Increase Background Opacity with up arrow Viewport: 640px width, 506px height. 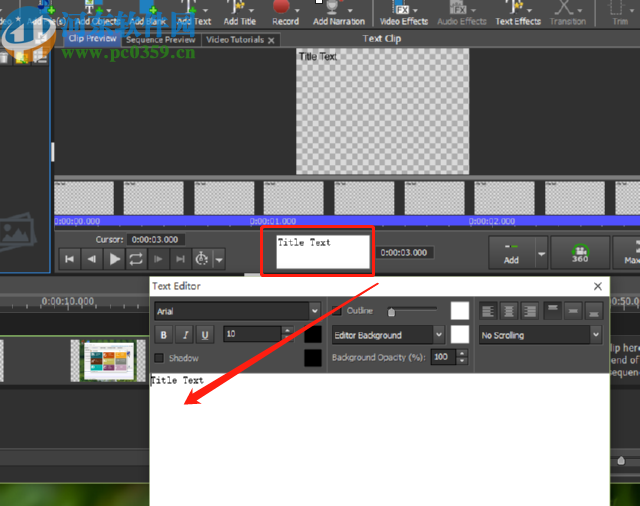click(x=462, y=353)
